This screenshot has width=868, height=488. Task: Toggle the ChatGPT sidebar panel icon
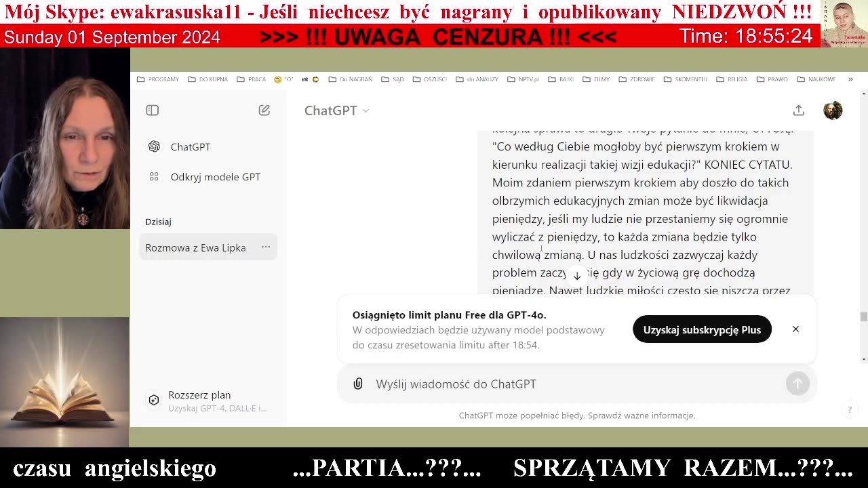[152, 110]
